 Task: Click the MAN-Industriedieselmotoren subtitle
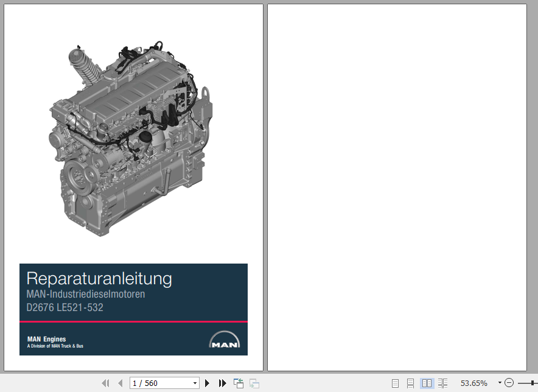[x=86, y=294]
